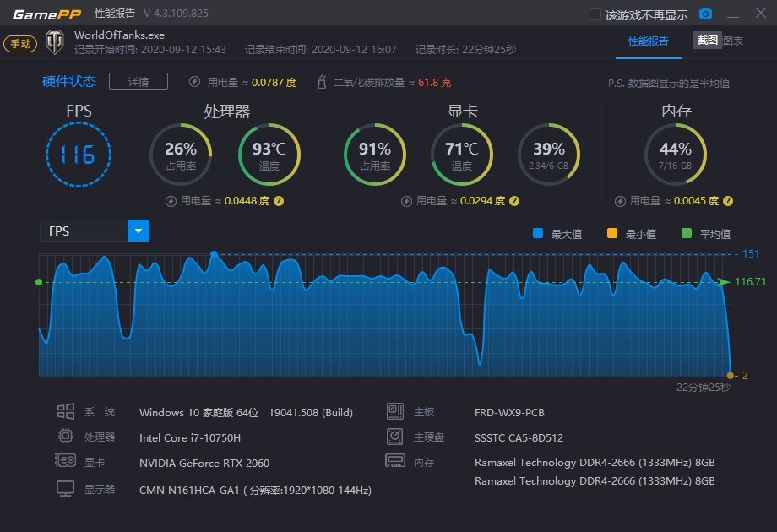777x532 pixels.
Task: Click the World of Tanks game icon
Action: click(x=55, y=42)
